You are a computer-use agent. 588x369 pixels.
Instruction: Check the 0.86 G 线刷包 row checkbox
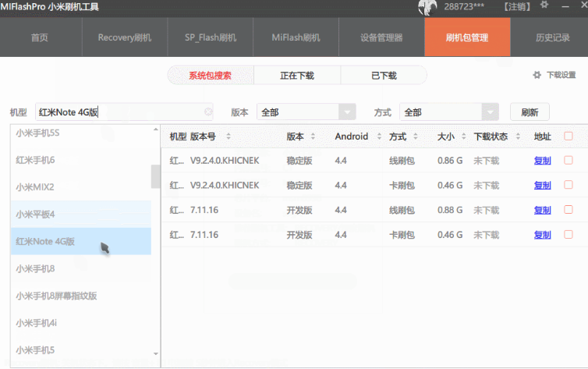coord(569,160)
